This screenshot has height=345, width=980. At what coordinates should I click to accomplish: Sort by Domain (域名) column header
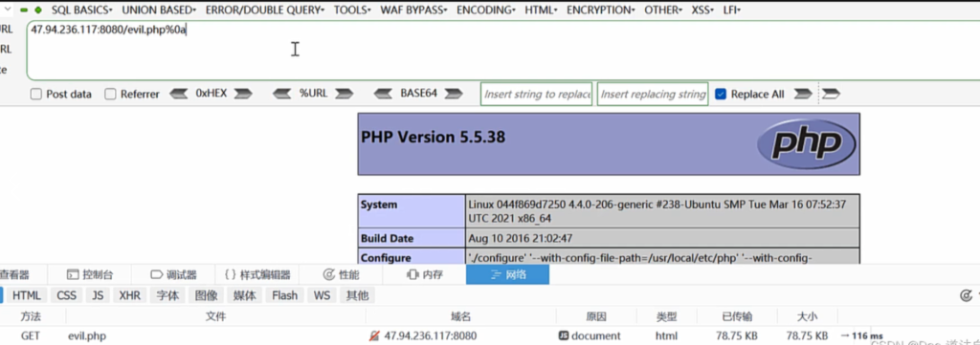coord(460,317)
